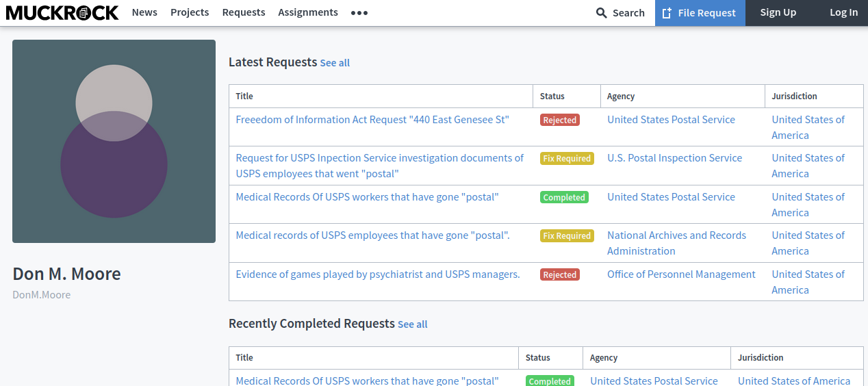This screenshot has height=386, width=868.
Task: Open the Projects menu item
Action: [x=190, y=12]
